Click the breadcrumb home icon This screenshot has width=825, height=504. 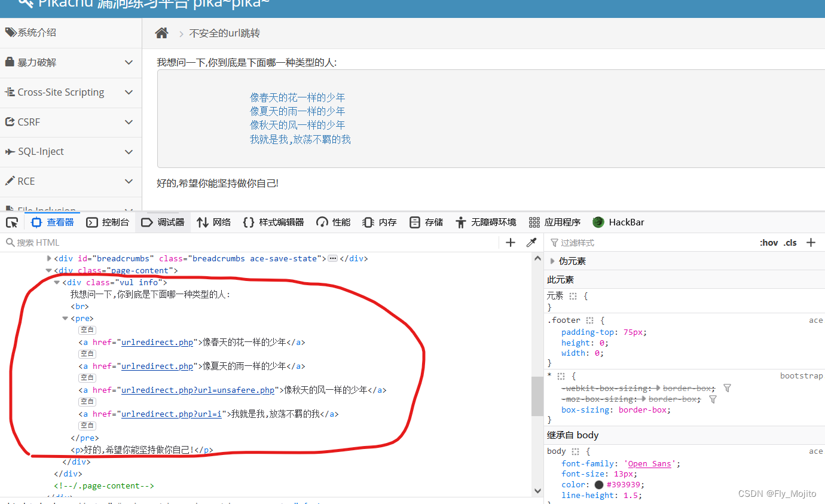(x=161, y=32)
